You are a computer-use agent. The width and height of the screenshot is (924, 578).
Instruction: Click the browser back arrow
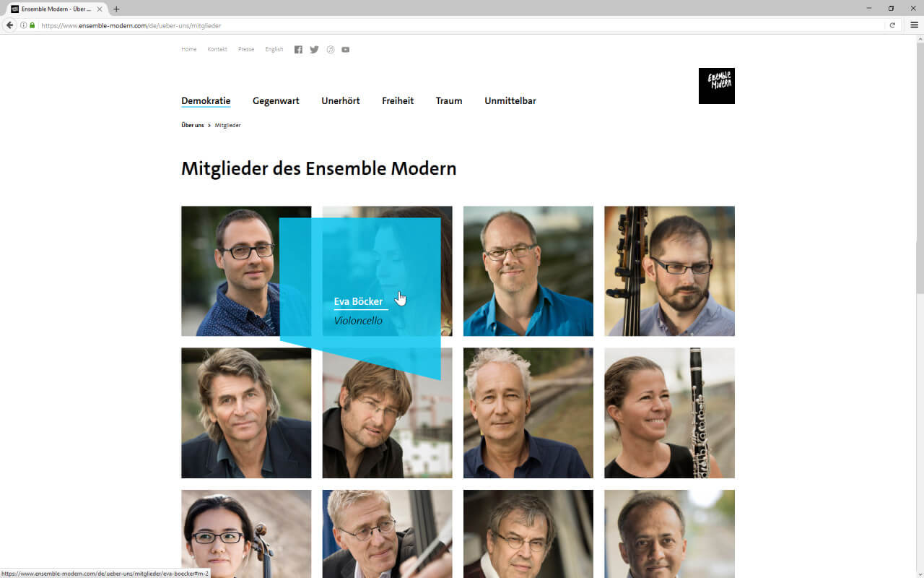(x=9, y=25)
